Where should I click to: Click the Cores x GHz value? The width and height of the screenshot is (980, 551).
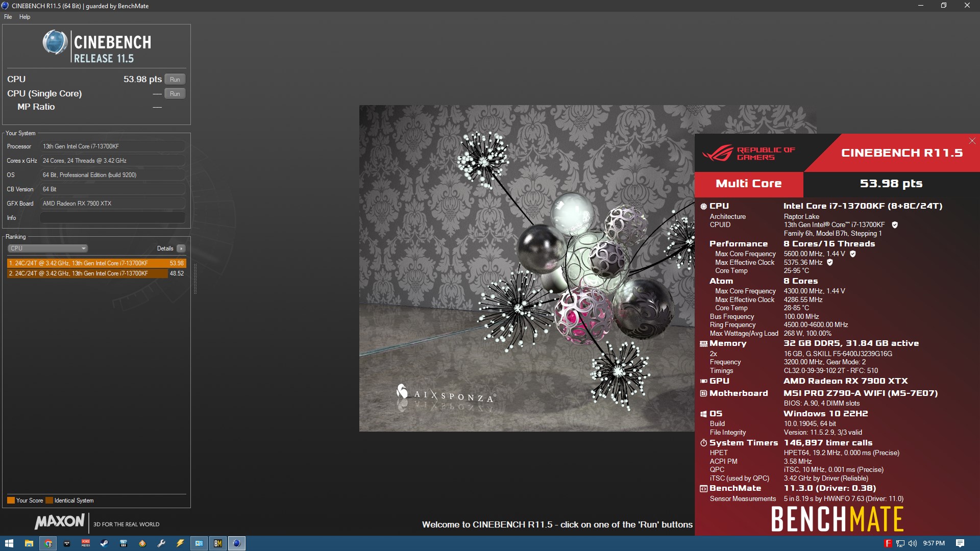coord(112,161)
